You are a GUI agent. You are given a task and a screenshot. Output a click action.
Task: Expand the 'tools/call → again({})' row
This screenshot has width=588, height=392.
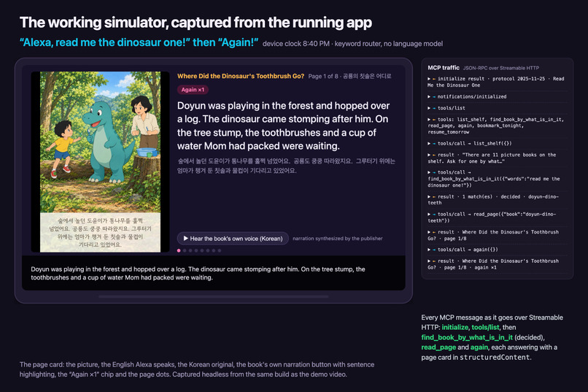point(496,250)
